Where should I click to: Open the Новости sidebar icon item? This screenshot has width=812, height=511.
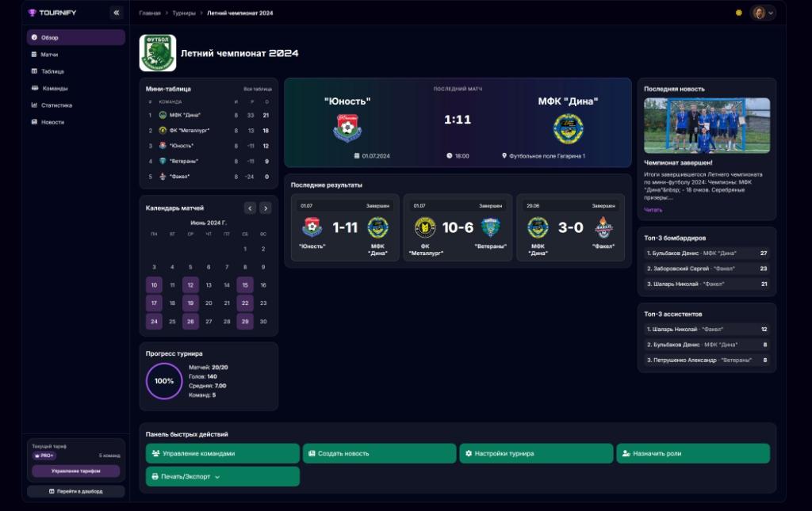click(34, 122)
